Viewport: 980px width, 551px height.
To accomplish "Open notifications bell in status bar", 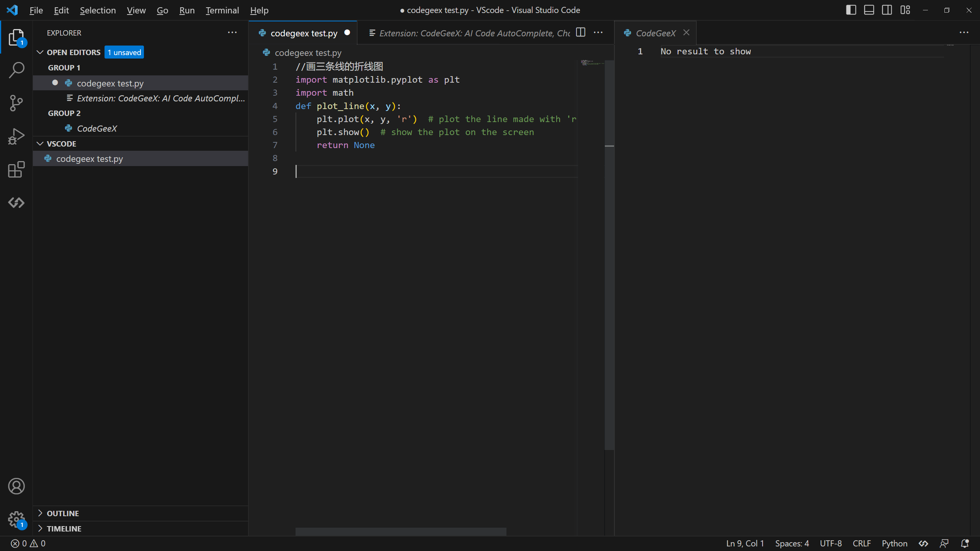I will pyautogui.click(x=965, y=543).
